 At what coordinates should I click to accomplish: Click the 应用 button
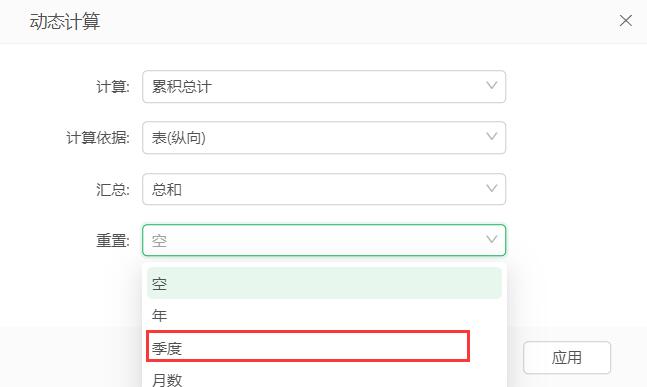567,358
